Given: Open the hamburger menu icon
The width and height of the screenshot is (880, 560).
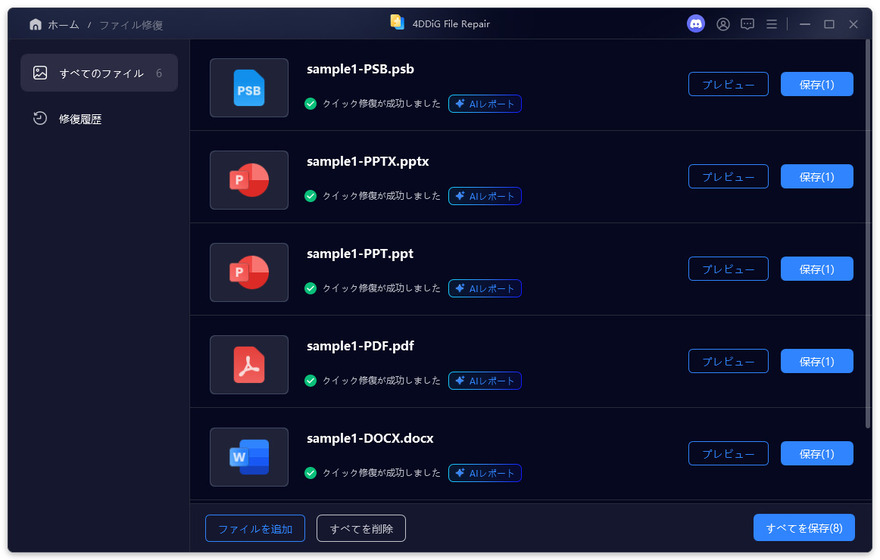Looking at the screenshot, I should [772, 24].
